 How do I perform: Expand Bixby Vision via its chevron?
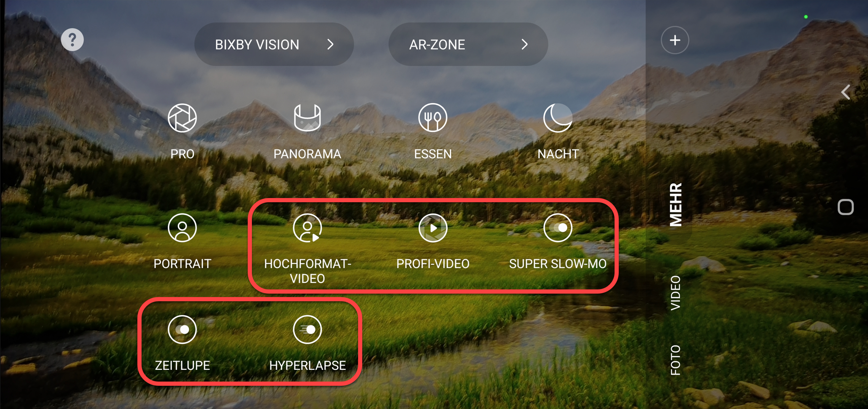pos(331,45)
